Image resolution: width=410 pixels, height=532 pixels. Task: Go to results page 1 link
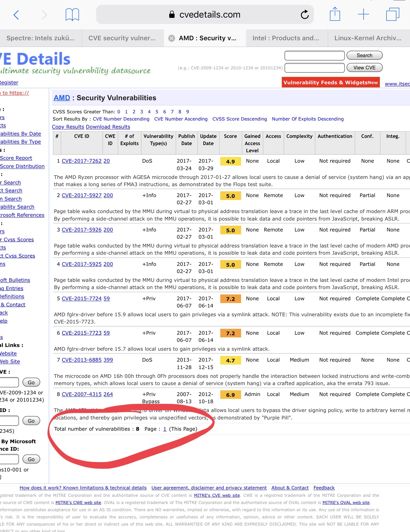click(x=165, y=429)
